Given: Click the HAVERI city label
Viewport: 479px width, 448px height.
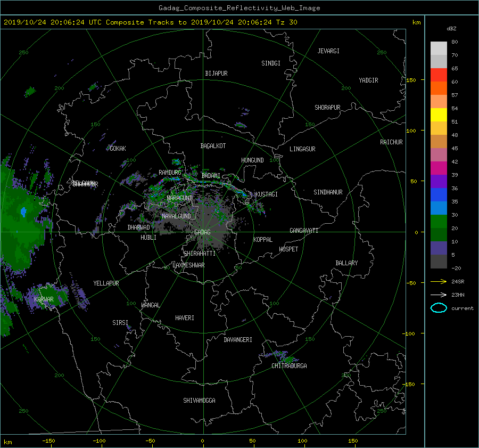Looking at the screenshot, I should pyautogui.click(x=185, y=318).
